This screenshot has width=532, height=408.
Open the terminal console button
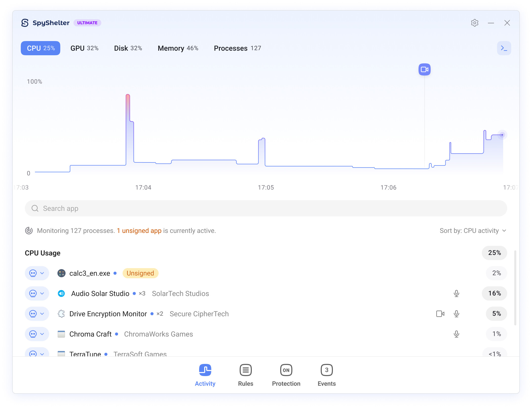coord(504,48)
